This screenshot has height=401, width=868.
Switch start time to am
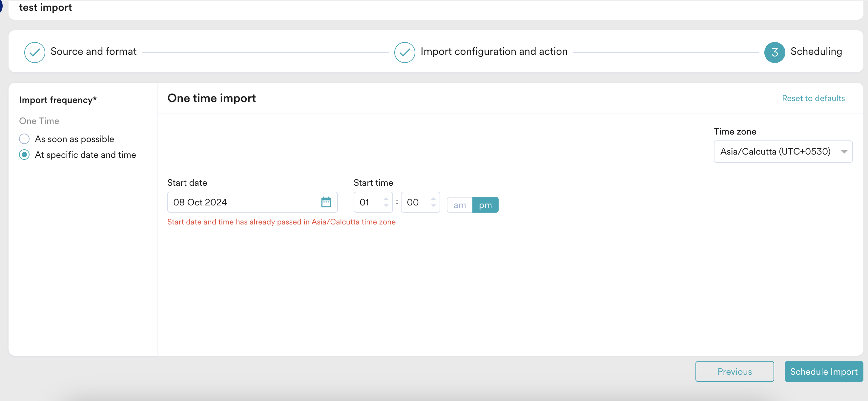coord(460,205)
